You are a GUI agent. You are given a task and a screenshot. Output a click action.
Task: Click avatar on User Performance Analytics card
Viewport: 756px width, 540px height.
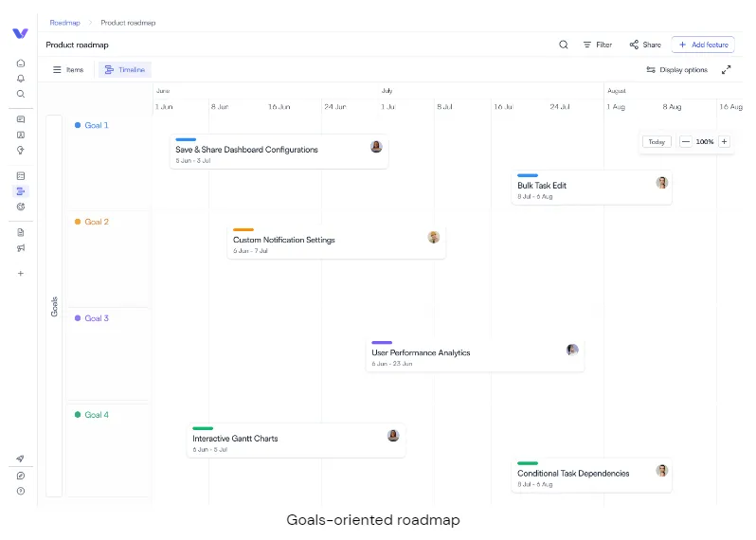click(x=572, y=350)
